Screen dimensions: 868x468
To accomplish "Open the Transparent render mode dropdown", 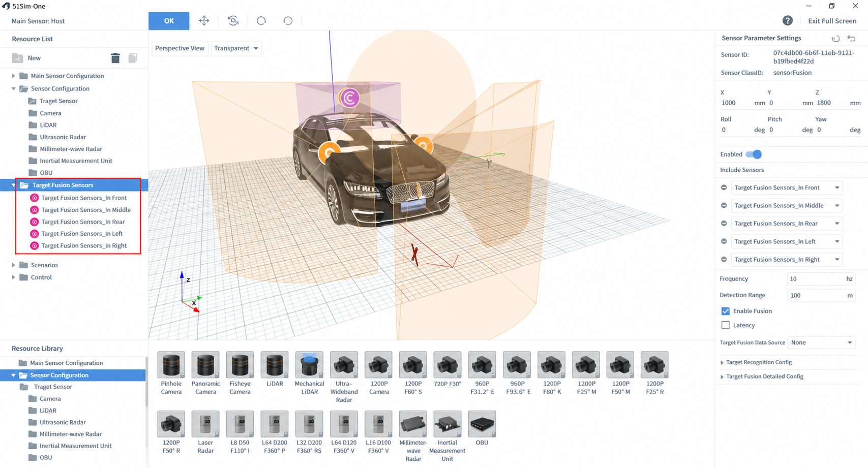I will click(236, 48).
